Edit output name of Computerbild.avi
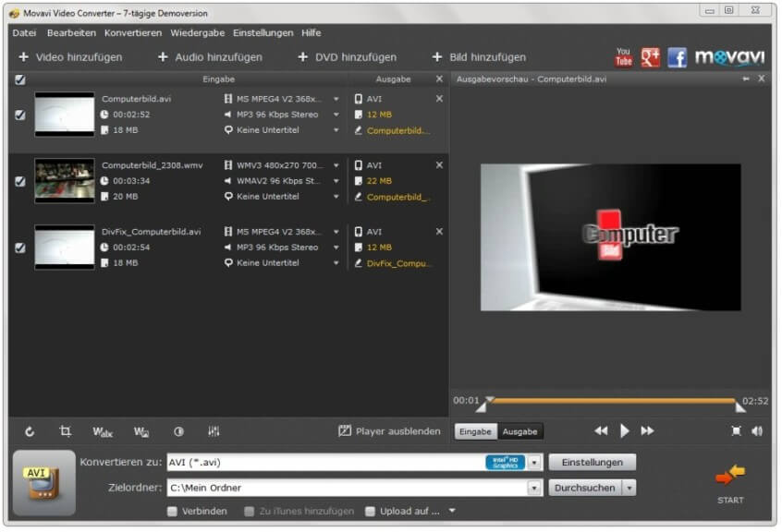The image size is (782, 532). [x=393, y=130]
